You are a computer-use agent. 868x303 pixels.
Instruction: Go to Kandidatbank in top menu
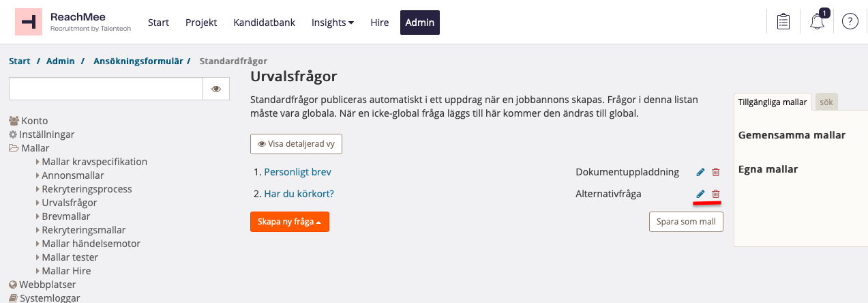(265, 23)
